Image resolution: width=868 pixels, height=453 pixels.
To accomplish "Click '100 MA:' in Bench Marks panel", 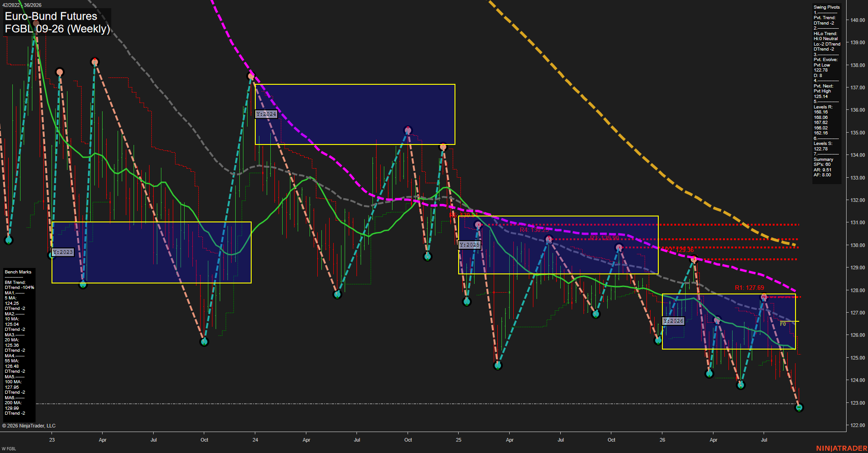I will click(13, 382).
